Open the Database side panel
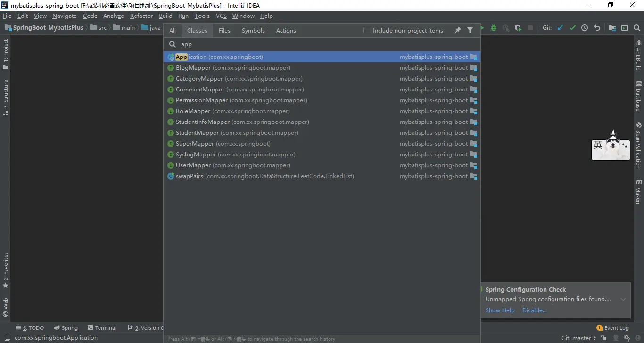The width and height of the screenshot is (644, 343). tap(638, 96)
